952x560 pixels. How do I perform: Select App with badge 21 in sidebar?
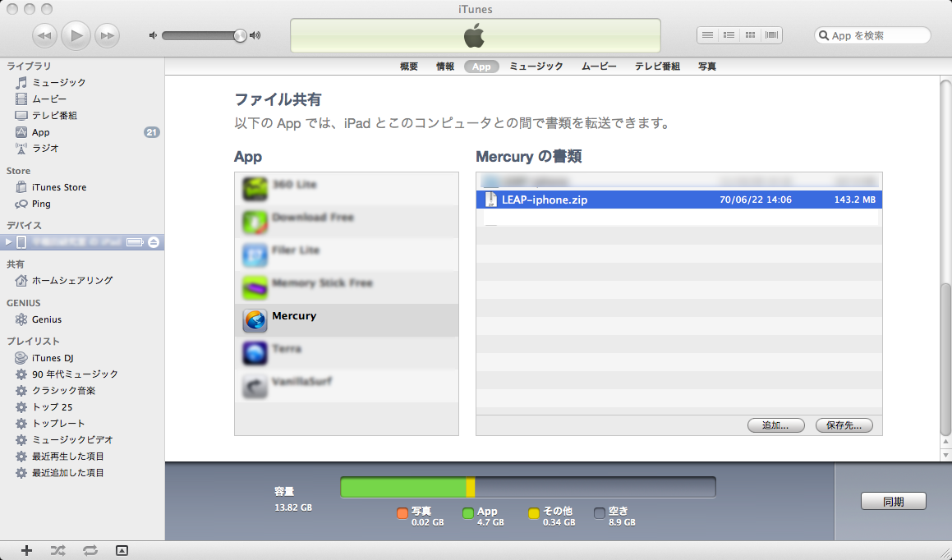(82, 132)
